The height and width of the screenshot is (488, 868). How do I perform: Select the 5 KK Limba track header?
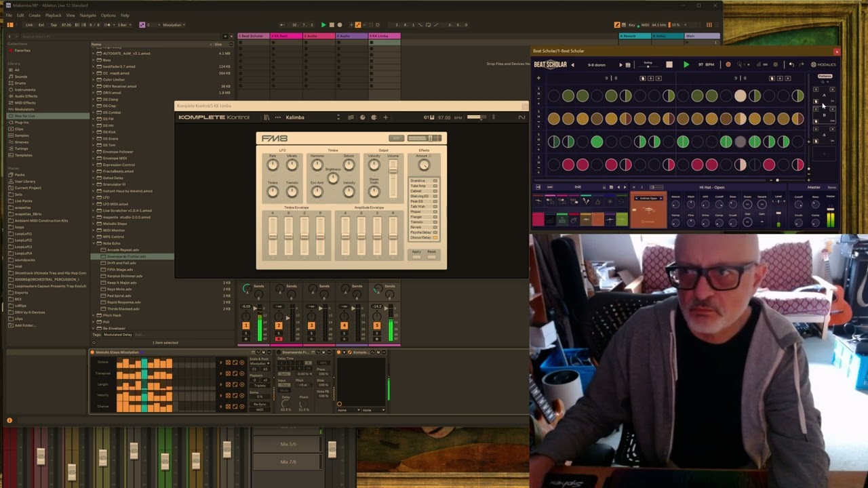[x=384, y=36]
